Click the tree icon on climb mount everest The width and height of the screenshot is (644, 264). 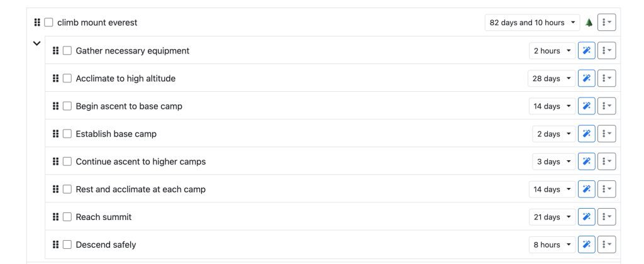(589, 23)
